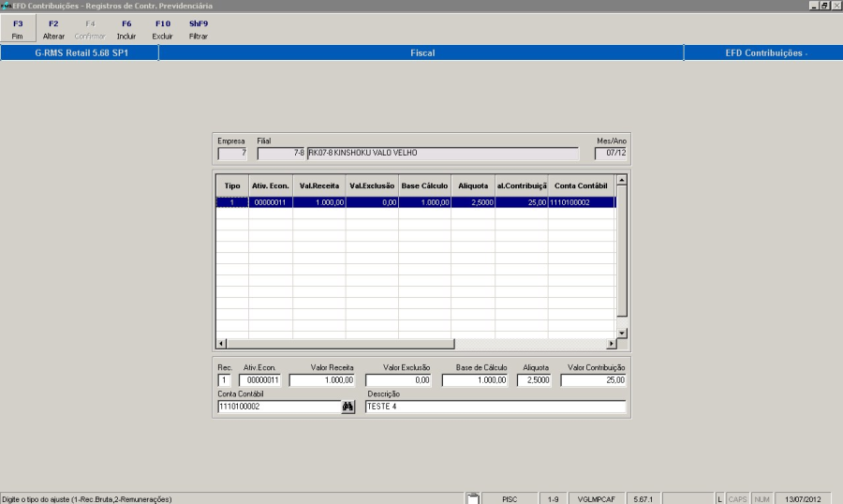The image size is (843, 504).
Task: Click the grid scroll left arrow
Action: 221,343
